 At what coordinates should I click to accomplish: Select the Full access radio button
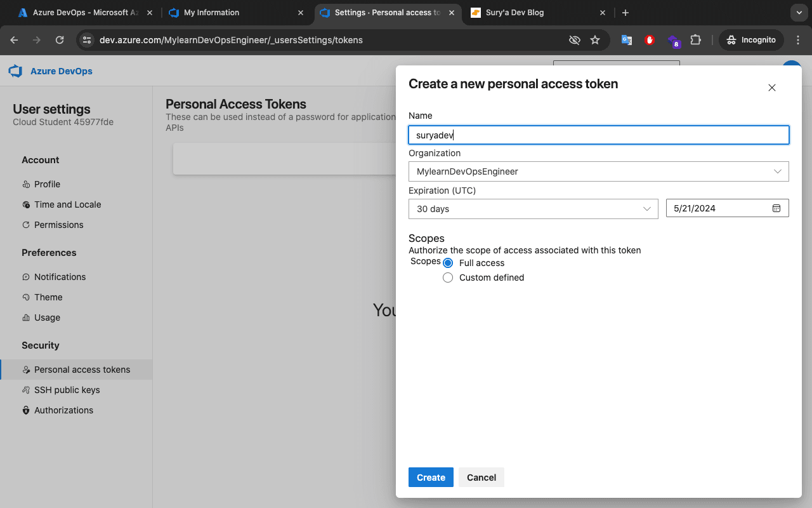pos(448,263)
